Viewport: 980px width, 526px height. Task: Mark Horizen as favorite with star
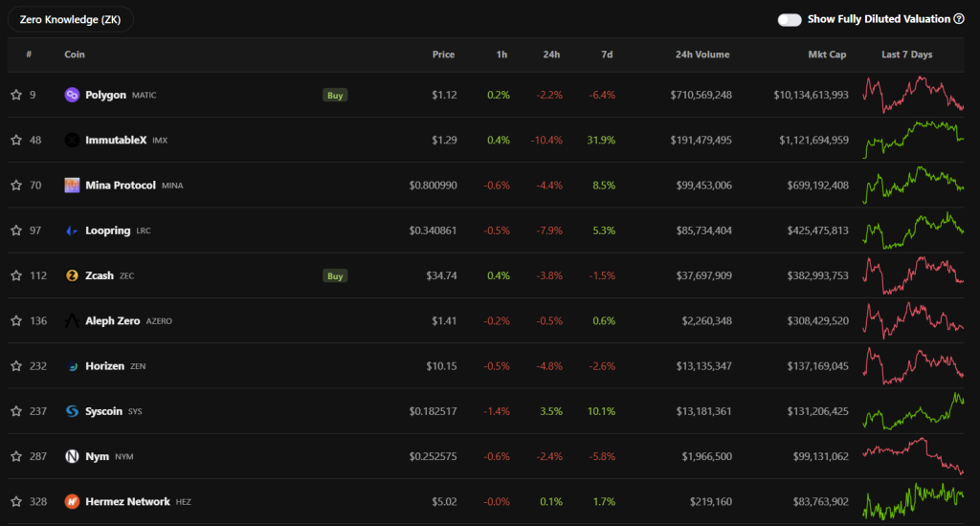point(16,366)
